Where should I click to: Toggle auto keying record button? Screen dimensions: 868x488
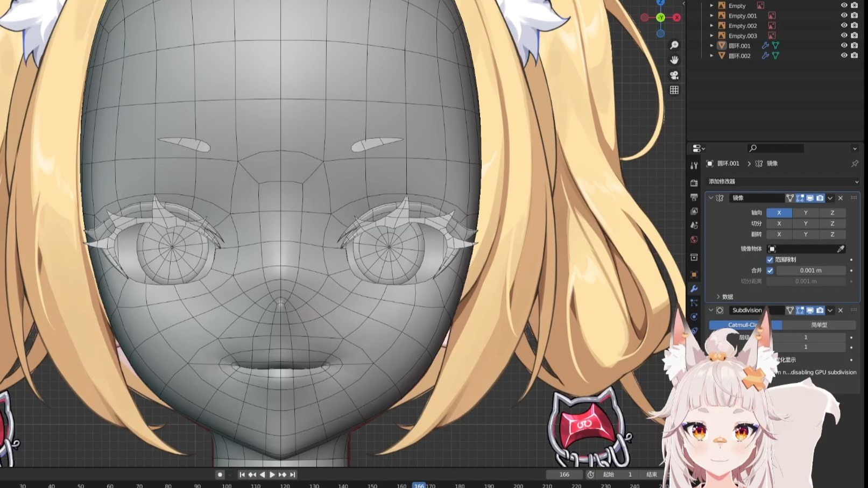[x=220, y=475]
